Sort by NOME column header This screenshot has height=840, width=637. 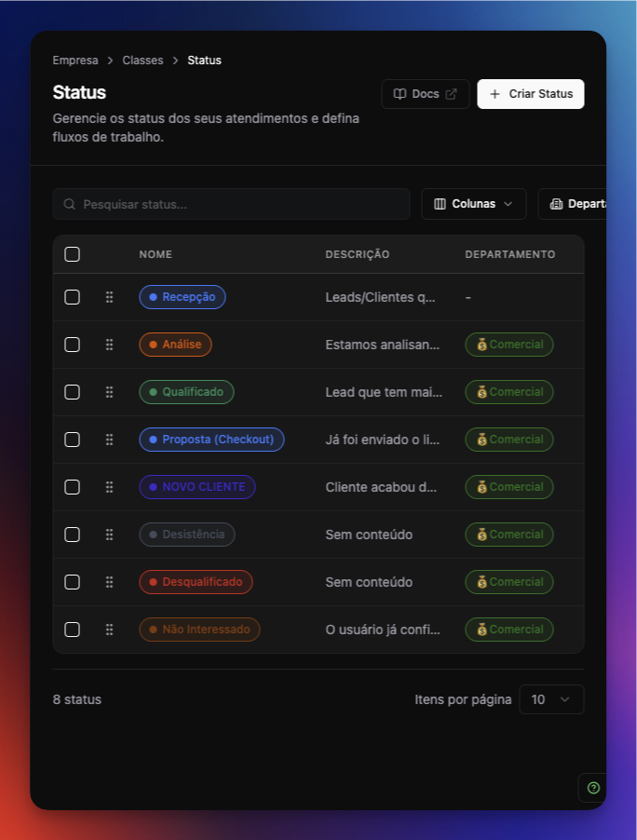point(156,254)
